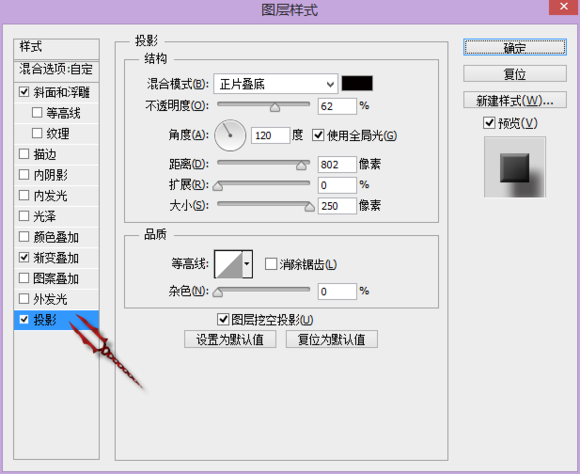
Task: Click the 新建样式(W)... button
Action: pos(515,100)
